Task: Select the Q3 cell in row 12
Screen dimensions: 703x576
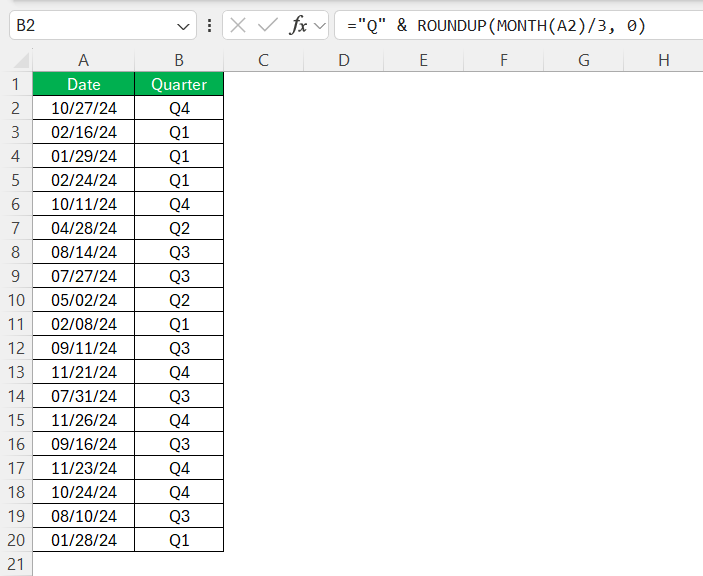Action: click(x=179, y=348)
